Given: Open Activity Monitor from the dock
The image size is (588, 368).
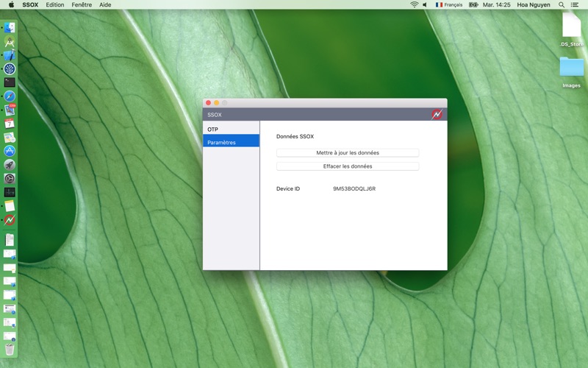Looking at the screenshot, I should (x=10, y=192).
